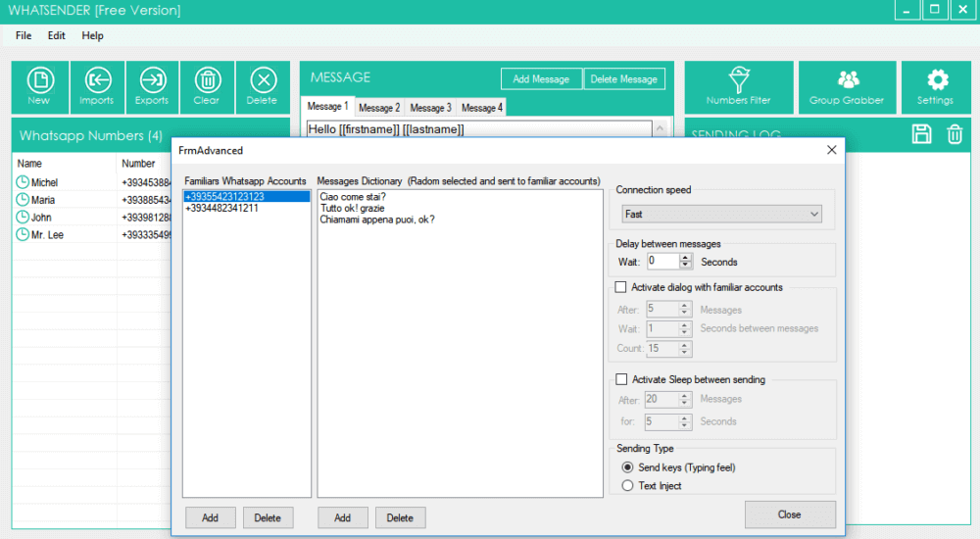The image size is (980, 539).
Task: Click the Sleep for seconds spinner
Action: coord(684,421)
